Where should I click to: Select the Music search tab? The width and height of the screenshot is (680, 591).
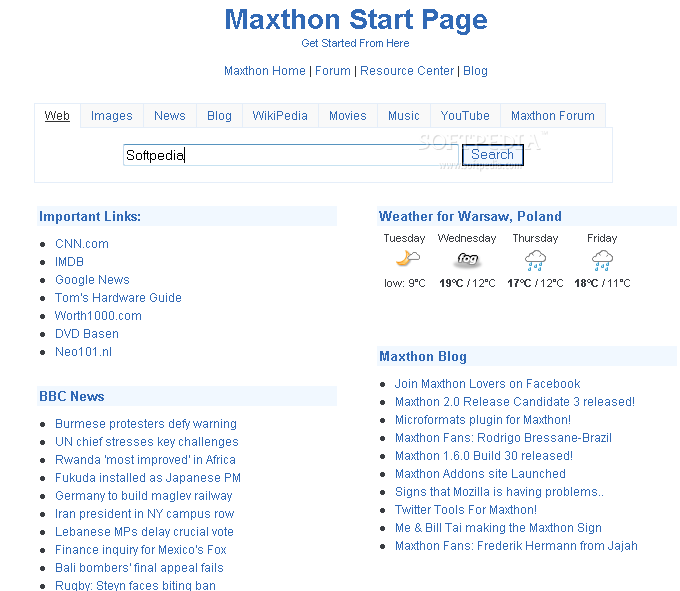click(404, 116)
